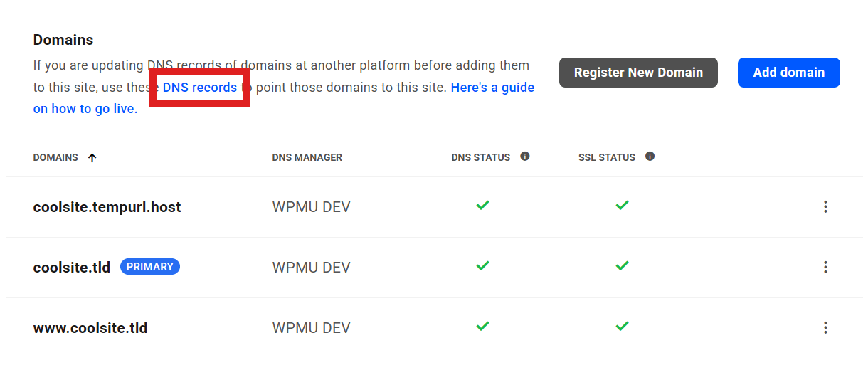The height and width of the screenshot is (375, 868).
Task: Click WPMU DEV in the www.coolsite.tld row
Action: tap(312, 328)
